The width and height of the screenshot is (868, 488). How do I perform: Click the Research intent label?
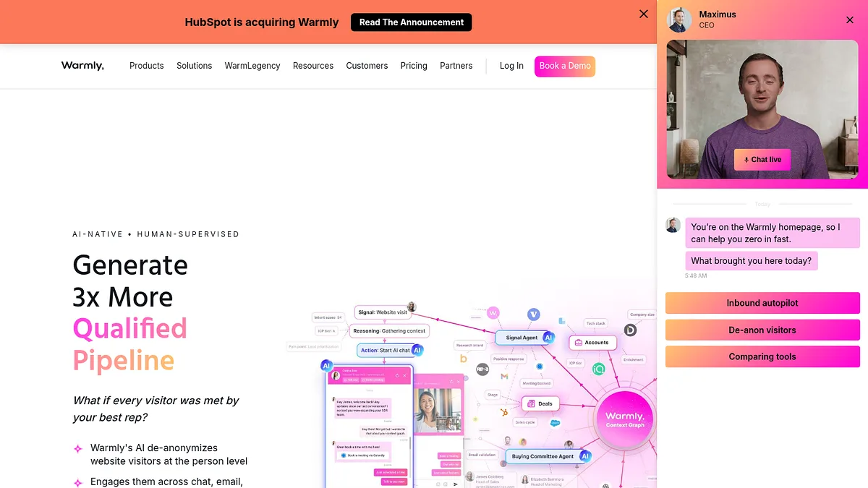(x=469, y=345)
